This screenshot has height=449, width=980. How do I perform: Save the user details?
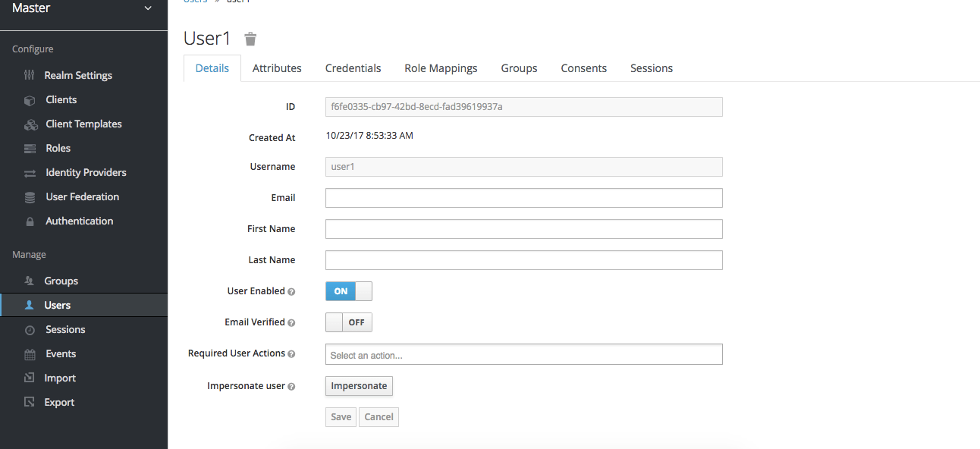(341, 416)
